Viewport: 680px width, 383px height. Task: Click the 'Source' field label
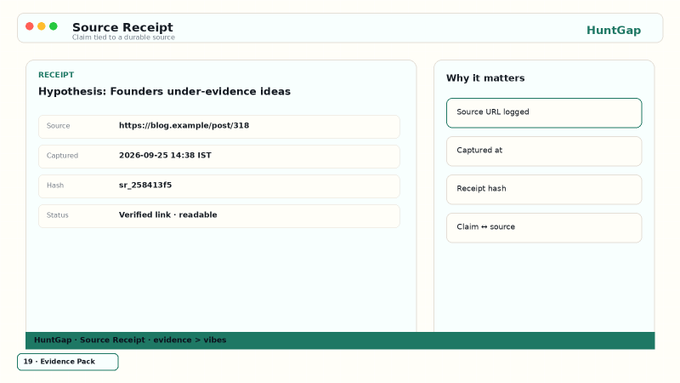[x=58, y=126]
